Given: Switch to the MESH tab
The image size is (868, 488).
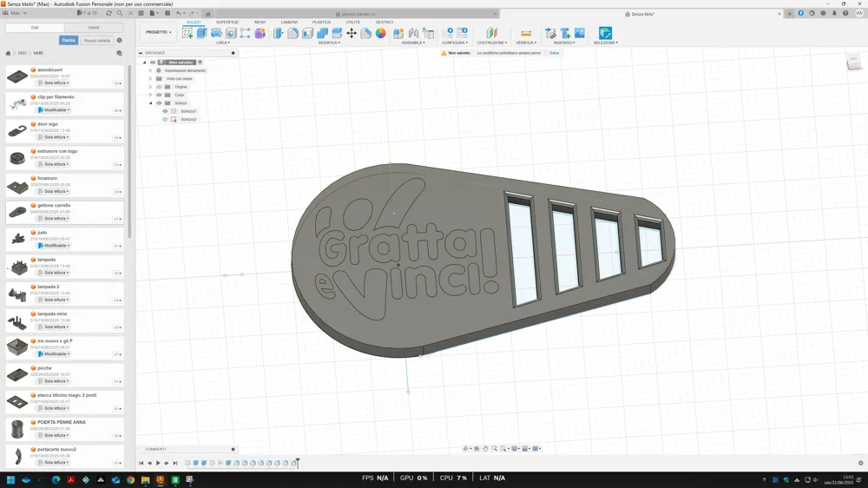Looking at the screenshot, I should [260, 23].
